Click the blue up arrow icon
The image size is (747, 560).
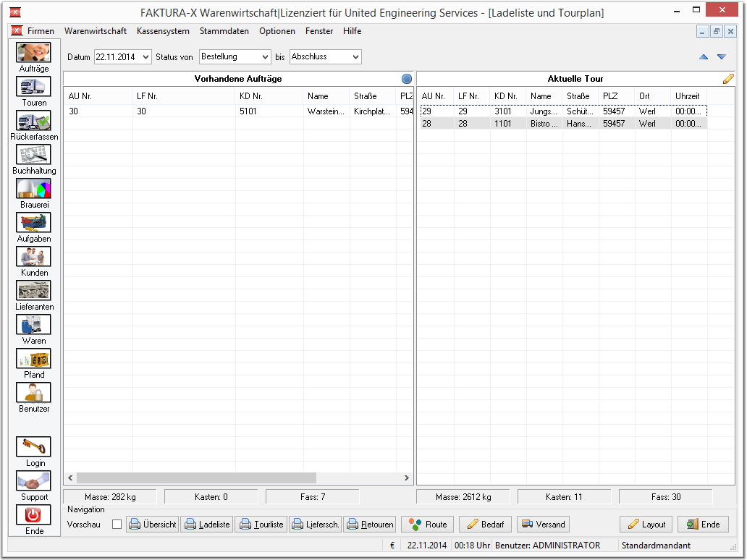coord(704,56)
